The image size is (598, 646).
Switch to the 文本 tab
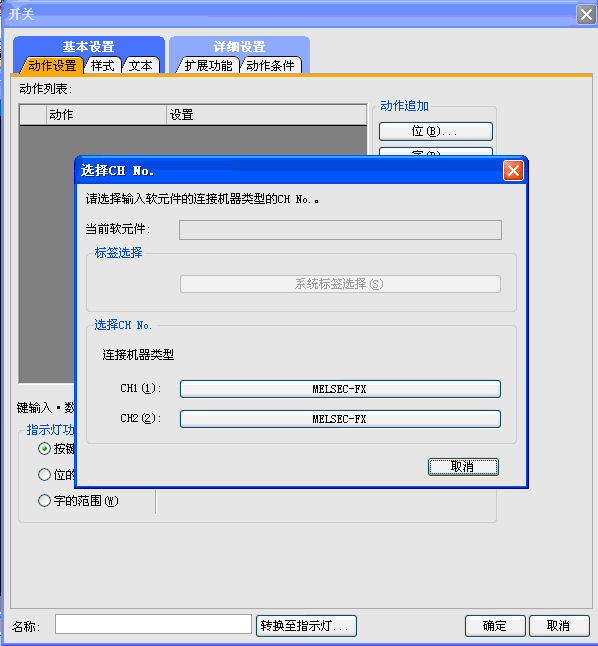141,66
